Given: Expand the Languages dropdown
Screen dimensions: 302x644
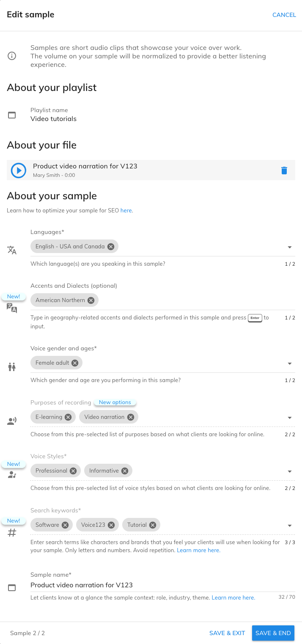Looking at the screenshot, I should 290,247.
